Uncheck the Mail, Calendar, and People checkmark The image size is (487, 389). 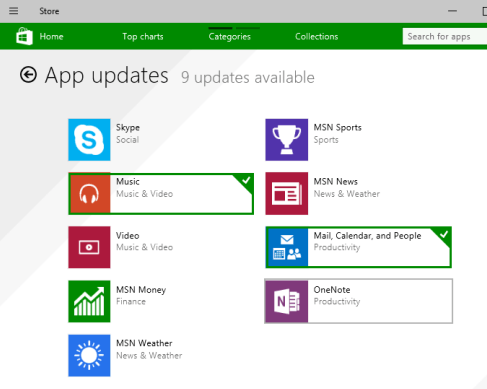(444, 235)
